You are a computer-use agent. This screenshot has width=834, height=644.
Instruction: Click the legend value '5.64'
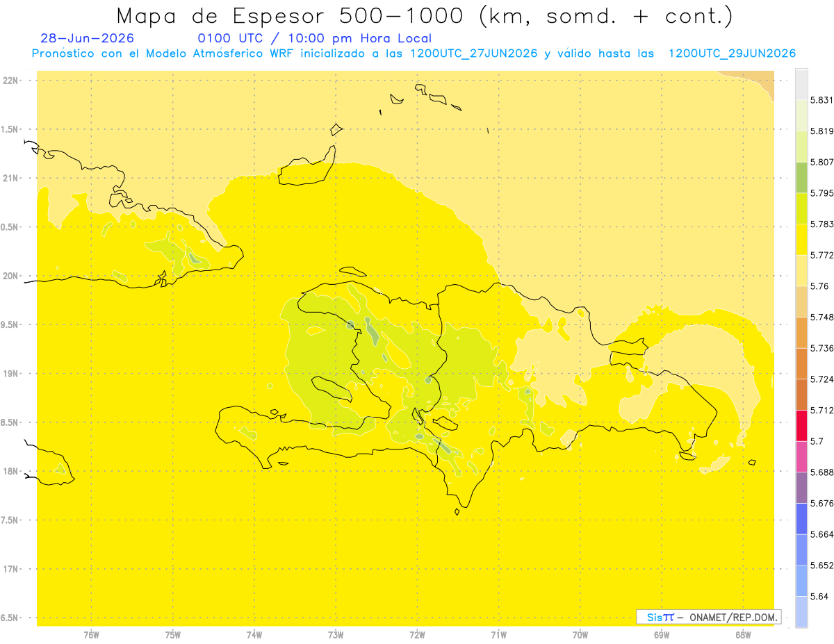click(819, 597)
